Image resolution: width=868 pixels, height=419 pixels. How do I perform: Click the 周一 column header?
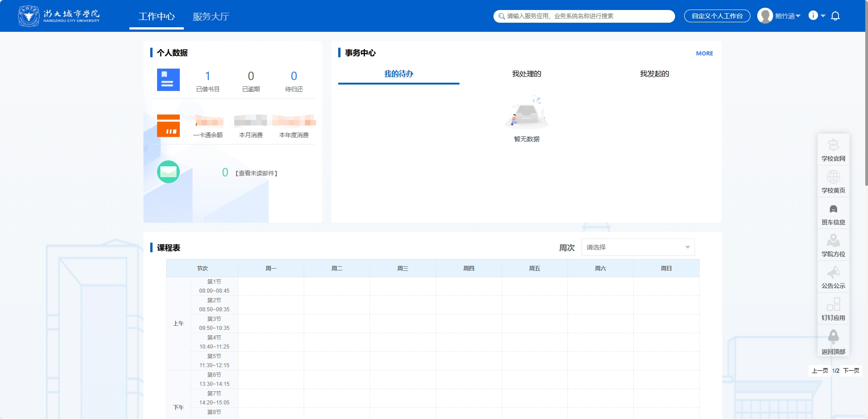tap(271, 269)
